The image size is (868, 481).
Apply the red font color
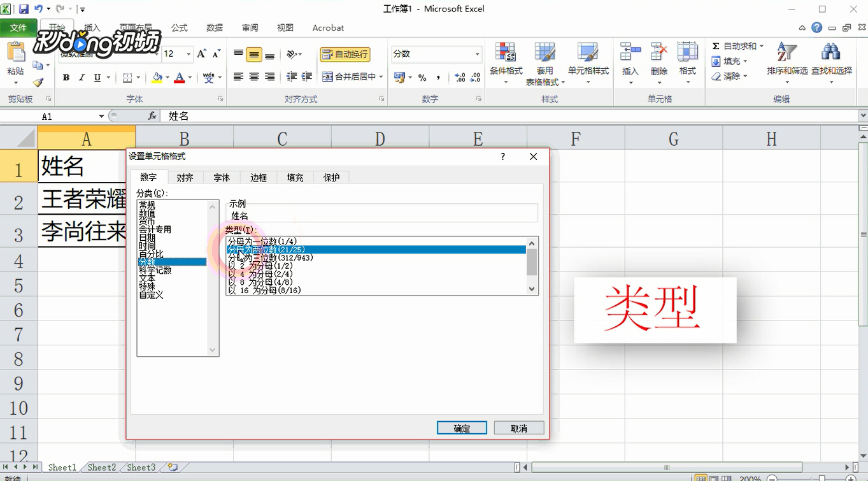(x=180, y=78)
